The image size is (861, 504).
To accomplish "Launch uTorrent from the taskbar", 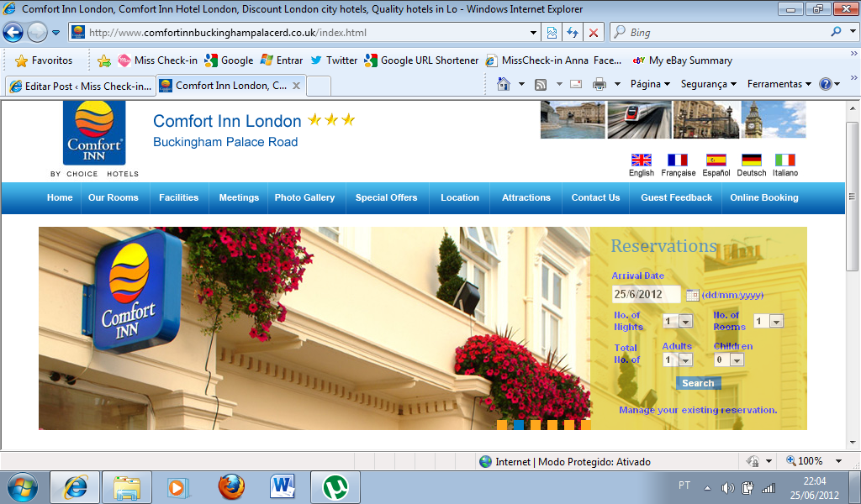I will pos(336,486).
